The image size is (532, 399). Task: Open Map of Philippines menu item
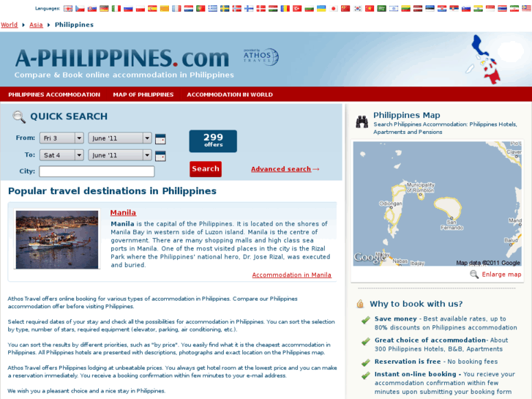(143, 94)
